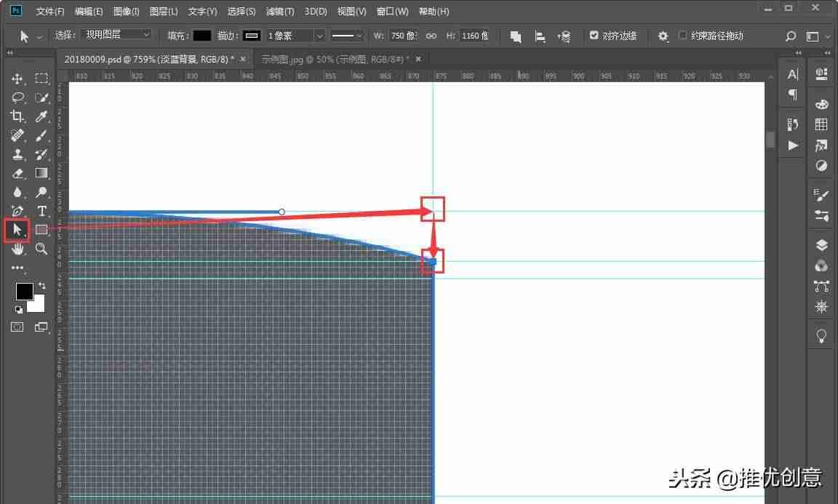838x504 pixels.
Task: Open the 现用图层 selection dropdown
Action: pos(117,35)
